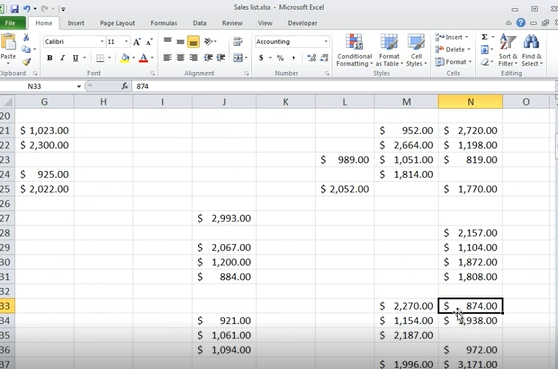Switch to the Page Layout tab
Viewport: 558px width, 369px height.
click(117, 23)
